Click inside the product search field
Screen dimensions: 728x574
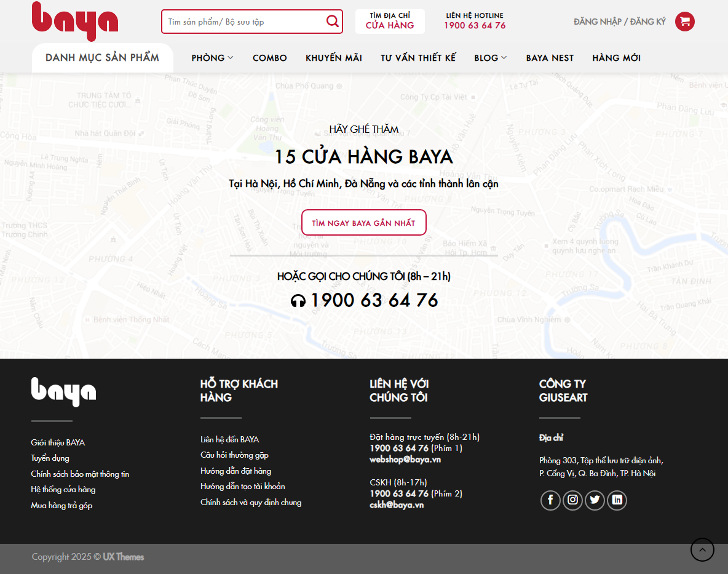(x=246, y=21)
